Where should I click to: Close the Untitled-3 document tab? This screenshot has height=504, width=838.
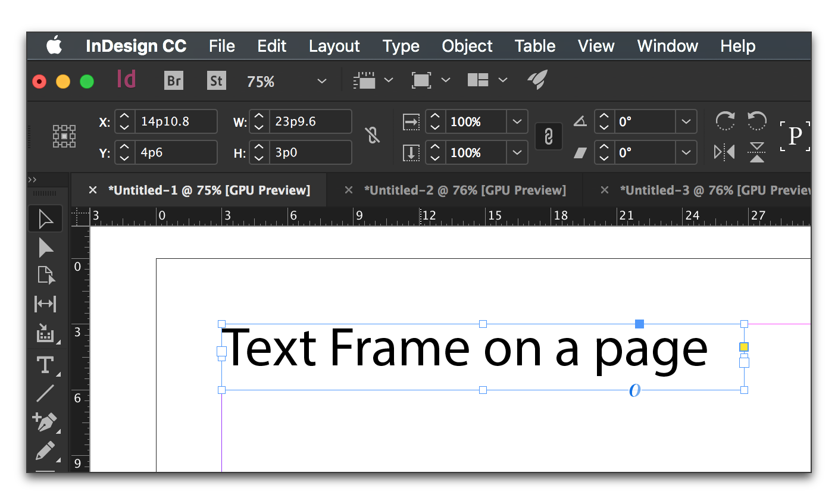[x=605, y=190]
